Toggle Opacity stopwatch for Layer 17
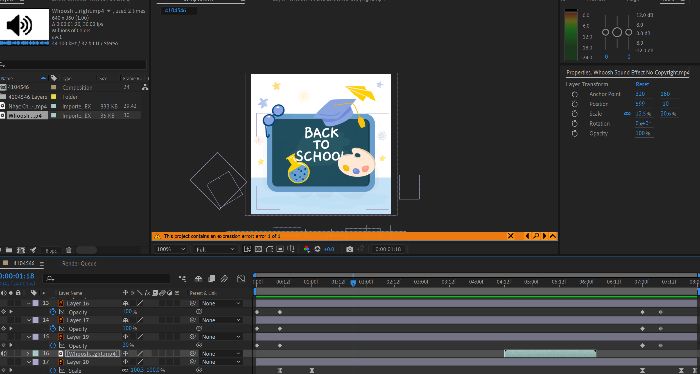The width and height of the screenshot is (700, 374). (x=53, y=328)
